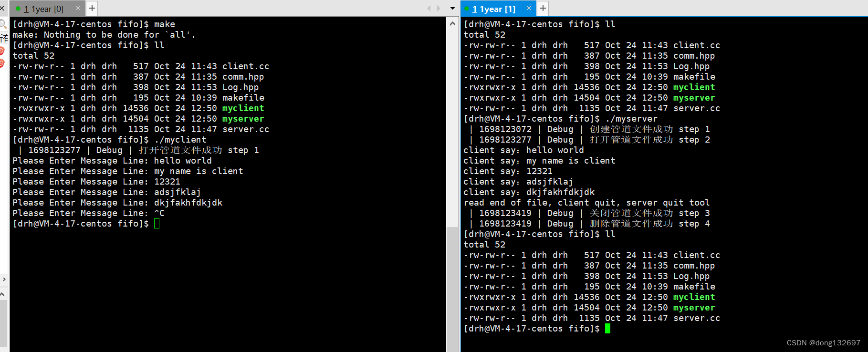
Task: Click myserver in the right terminal's first listing
Action: tap(694, 98)
